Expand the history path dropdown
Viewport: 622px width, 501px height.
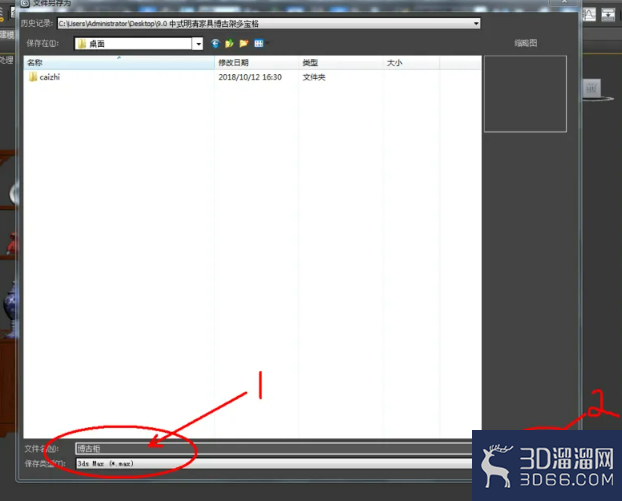coord(476,24)
